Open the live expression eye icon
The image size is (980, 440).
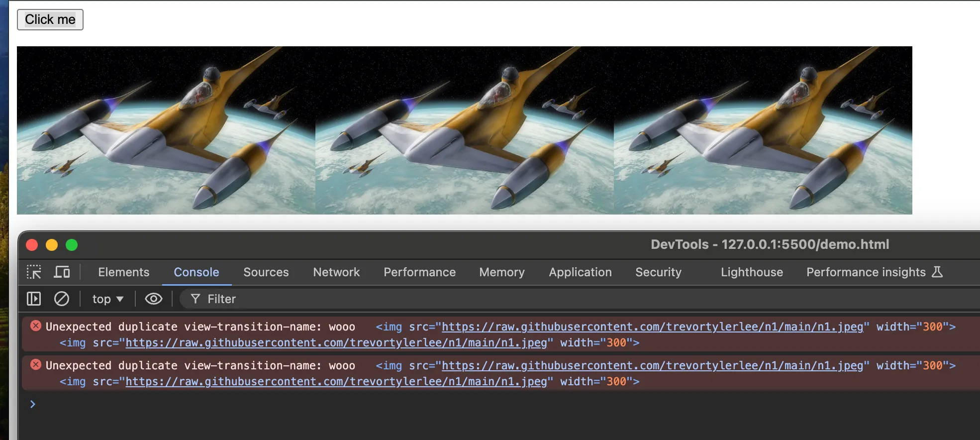click(x=153, y=299)
